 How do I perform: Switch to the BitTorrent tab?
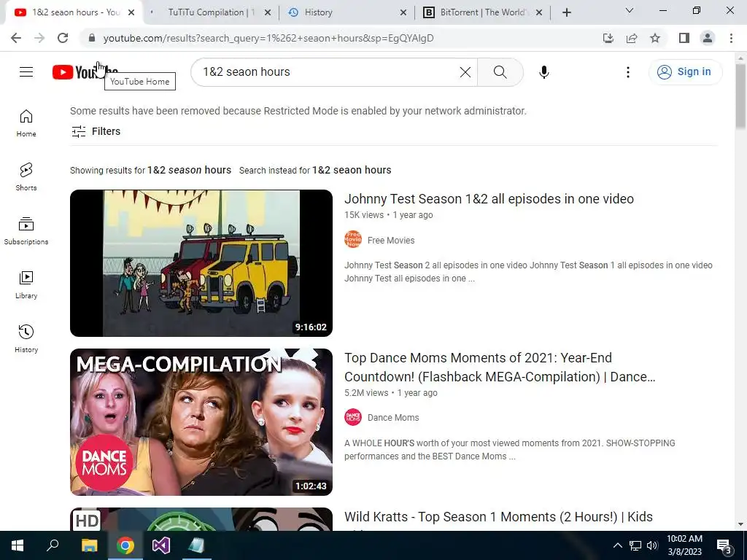481,12
